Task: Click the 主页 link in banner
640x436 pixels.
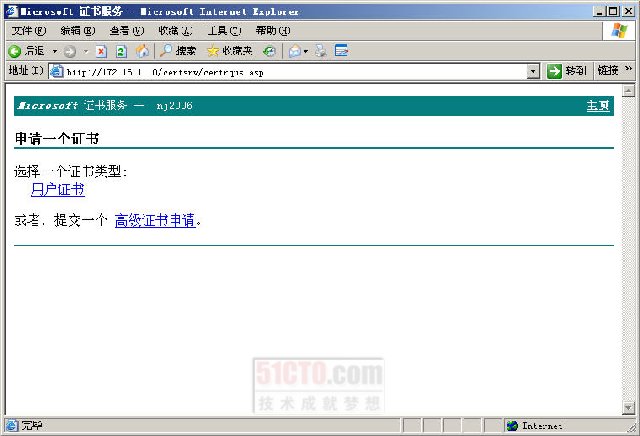Action: pos(597,106)
